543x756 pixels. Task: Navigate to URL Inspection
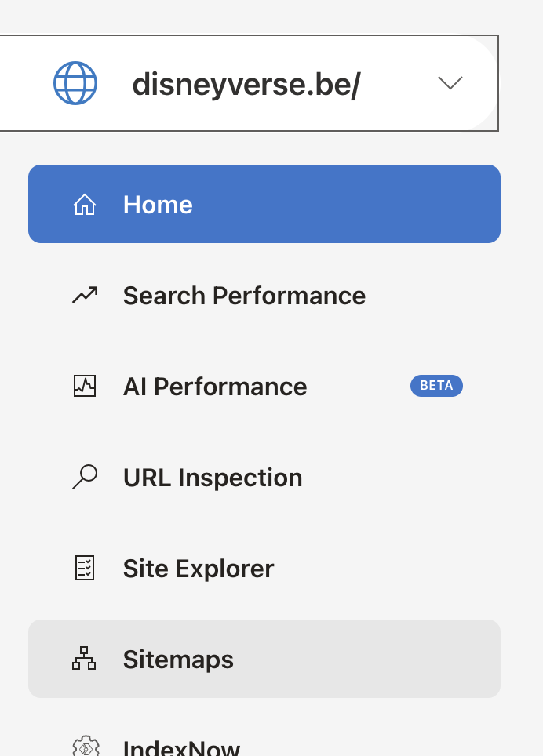click(213, 478)
